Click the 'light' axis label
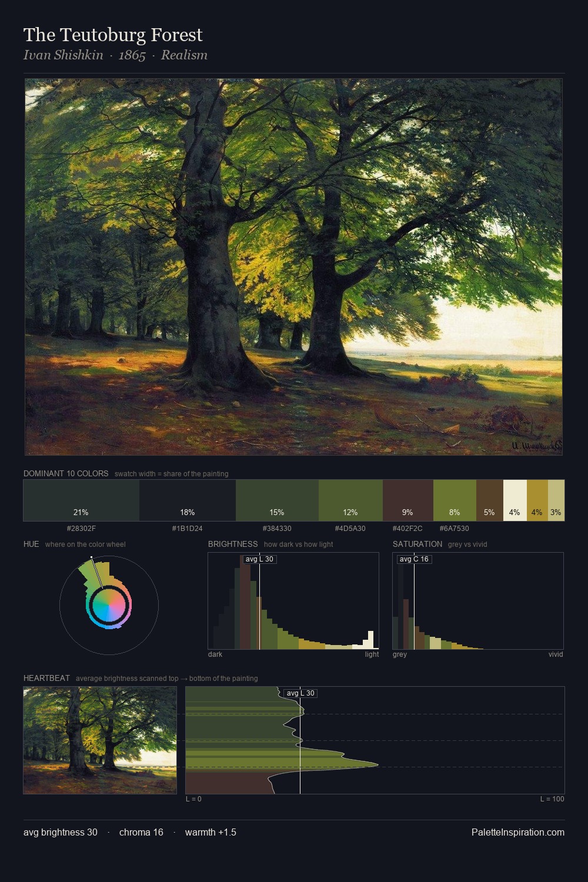The width and height of the screenshot is (588, 882). (x=372, y=654)
